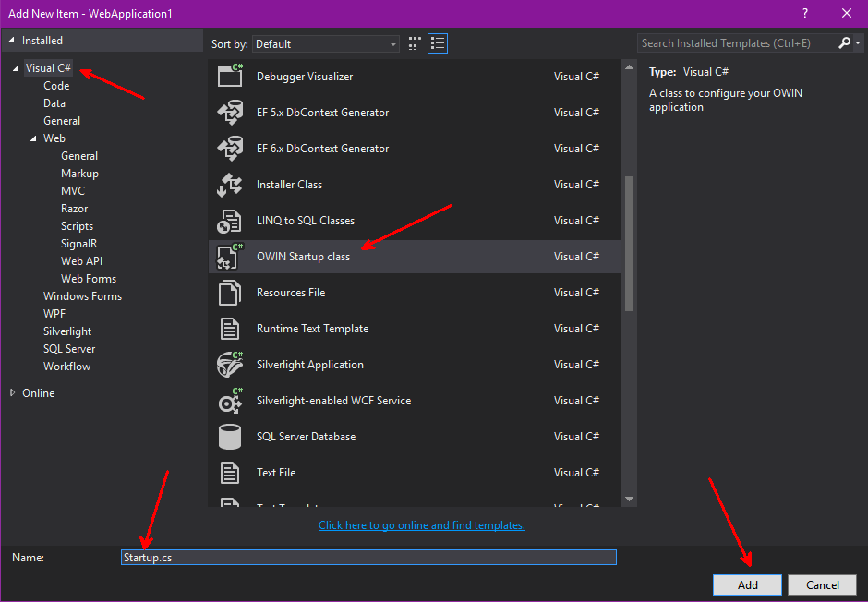Click the OWIN Startup class icon
Image resolution: width=868 pixels, height=602 pixels.
coord(230,256)
